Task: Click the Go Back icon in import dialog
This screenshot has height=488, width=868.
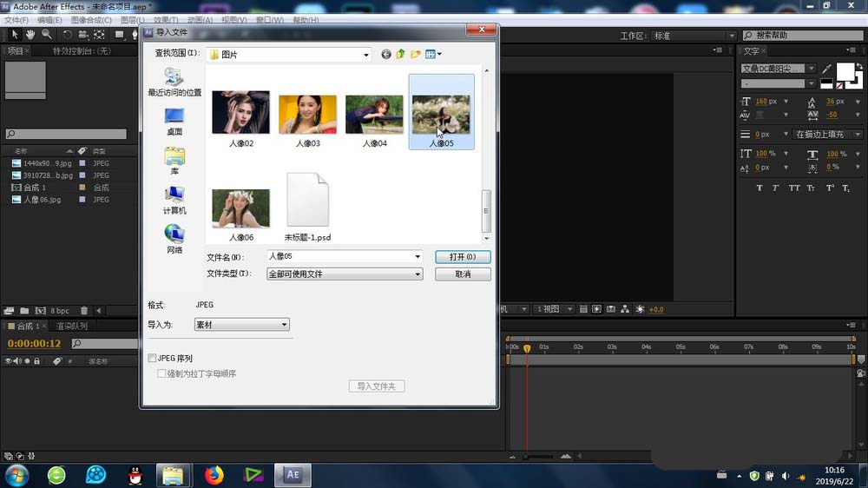Action: point(386,54)
